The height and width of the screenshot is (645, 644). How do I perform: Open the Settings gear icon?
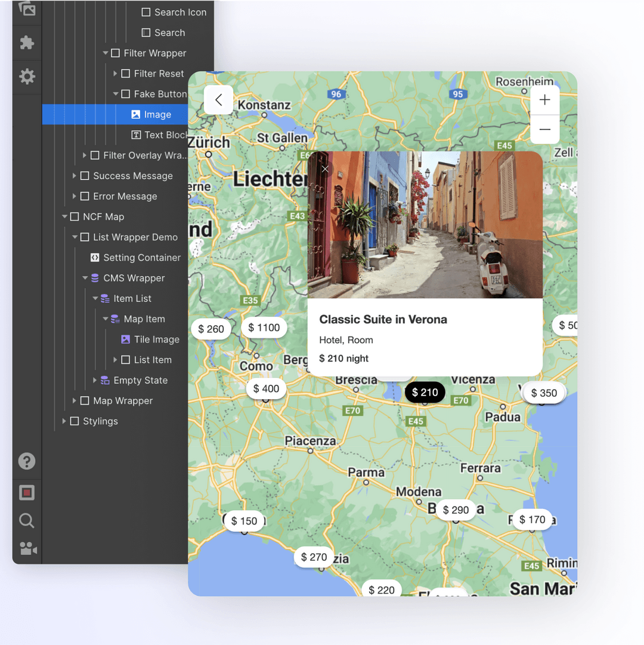click(26, 77)
